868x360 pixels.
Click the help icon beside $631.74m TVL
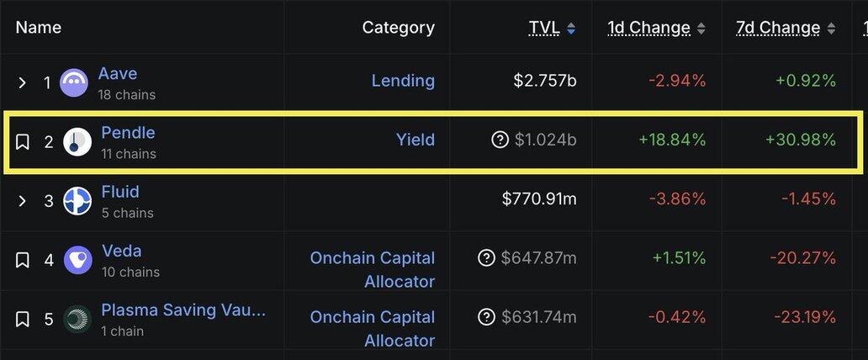click(487, 317)
